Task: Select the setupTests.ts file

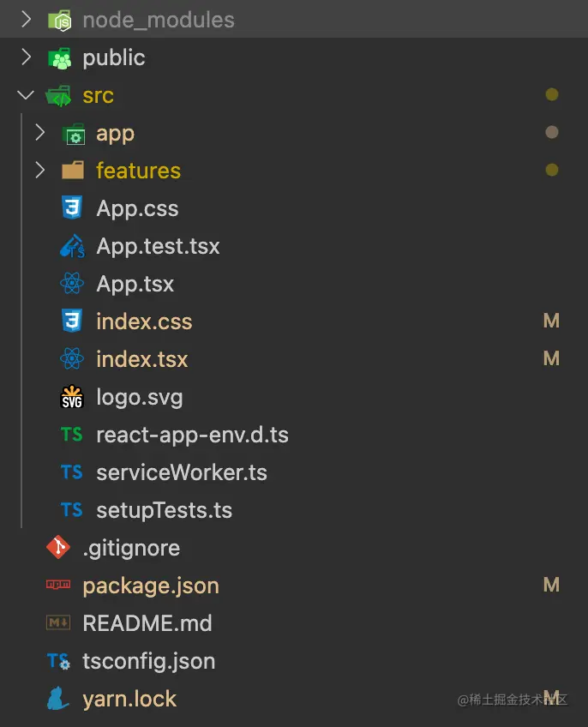Action: point(164,510)
